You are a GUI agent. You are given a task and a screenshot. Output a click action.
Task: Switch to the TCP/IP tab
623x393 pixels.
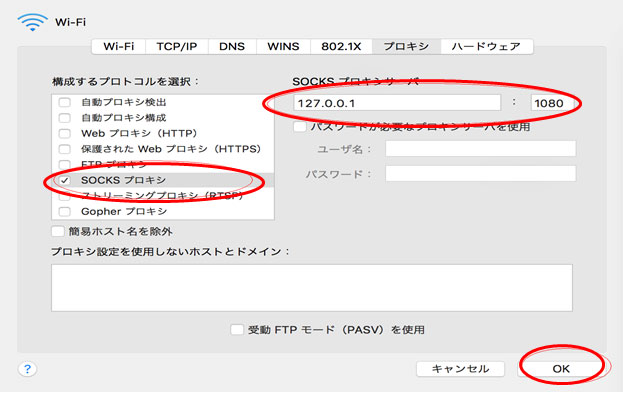176,46
